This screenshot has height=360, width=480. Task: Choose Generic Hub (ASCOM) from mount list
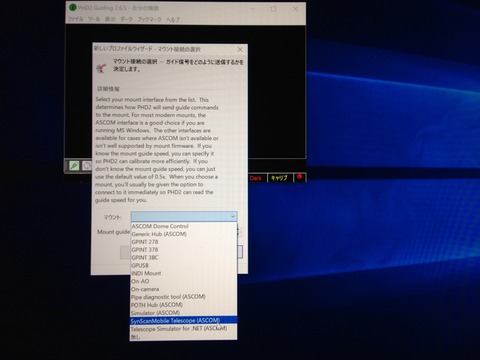(183, 234)
